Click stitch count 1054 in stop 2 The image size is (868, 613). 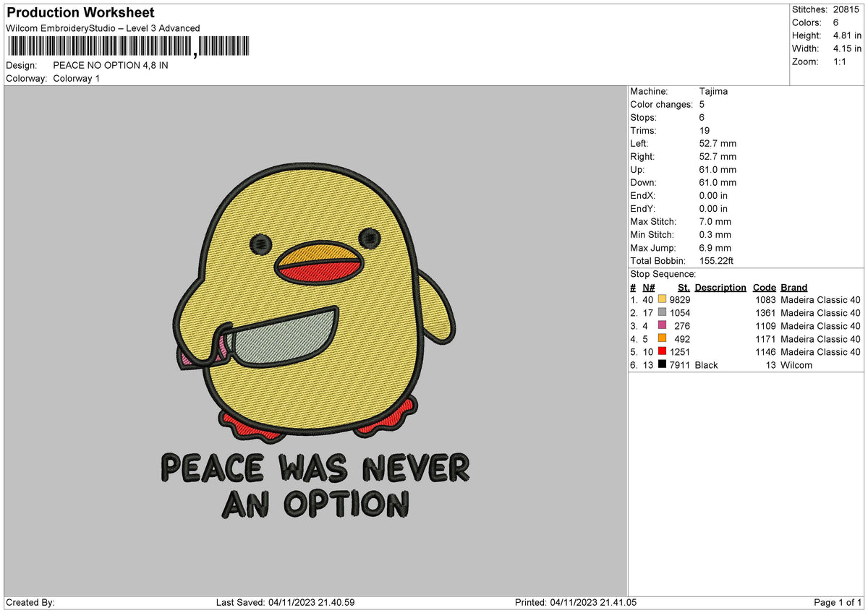pos(680,313)
